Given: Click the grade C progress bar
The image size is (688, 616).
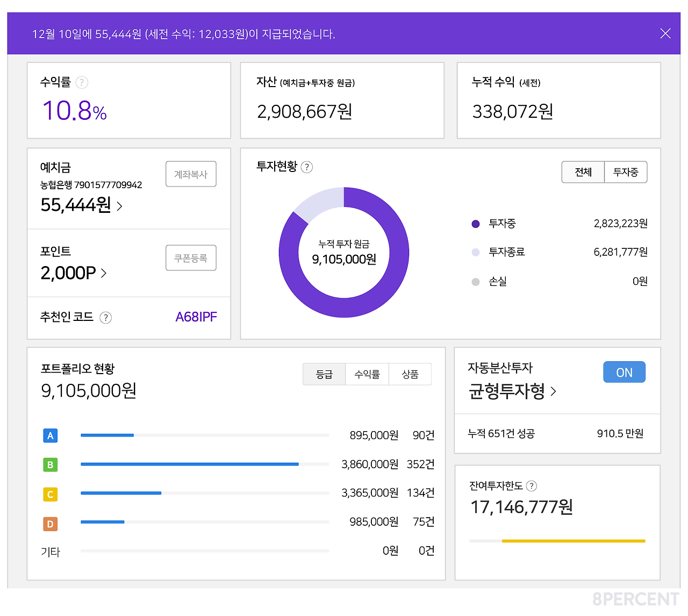Looking at the screenshot, I should [205, 493].
